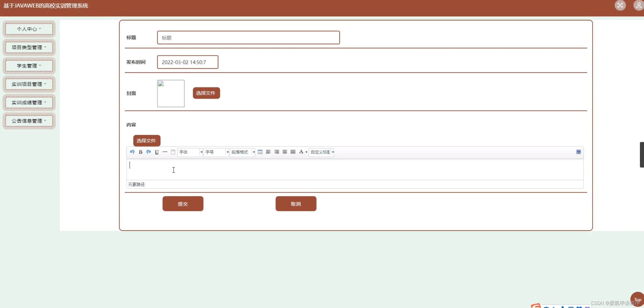Image resolution: width=644 pixels, height=308 pixels.
Task: Expand the 公告信息管理 sidebar menu
Action: pyautogui.click(x=29, y=121)
